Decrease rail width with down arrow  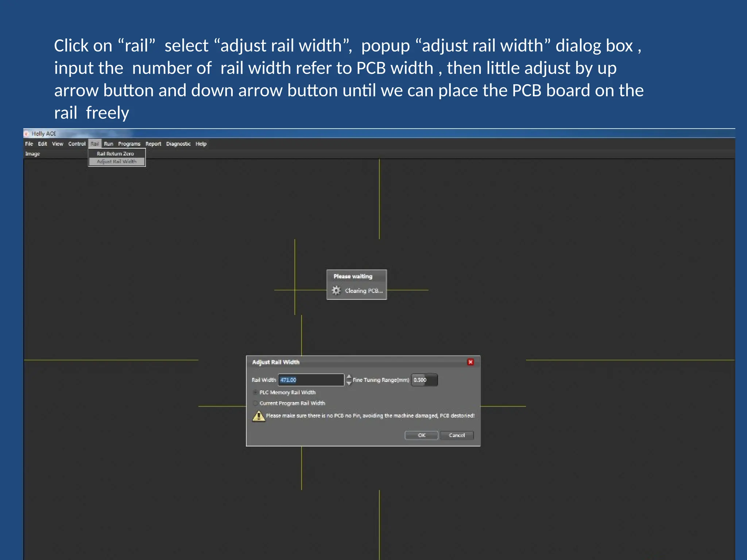tap(349, 383)
